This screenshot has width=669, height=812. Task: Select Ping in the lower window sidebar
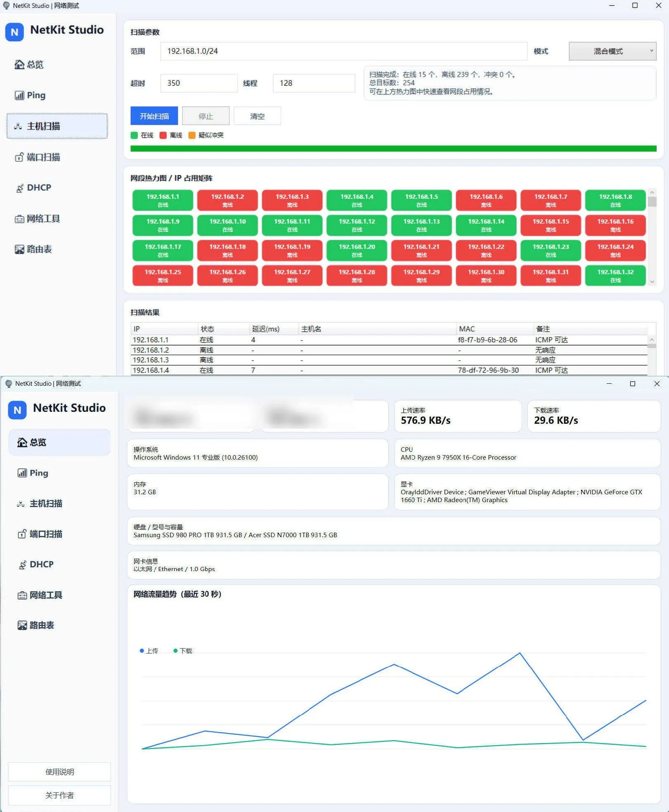click(x=39, y=473)
